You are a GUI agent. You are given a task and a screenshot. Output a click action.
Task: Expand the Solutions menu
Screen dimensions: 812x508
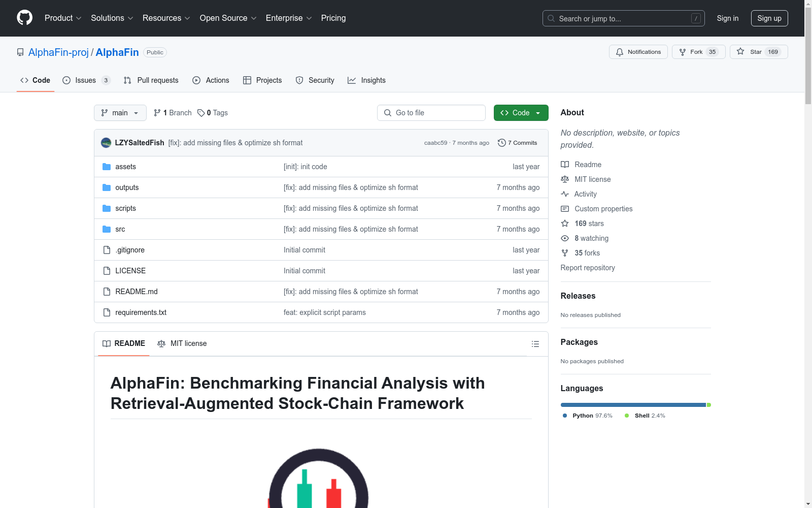click(x=112, y=18)
